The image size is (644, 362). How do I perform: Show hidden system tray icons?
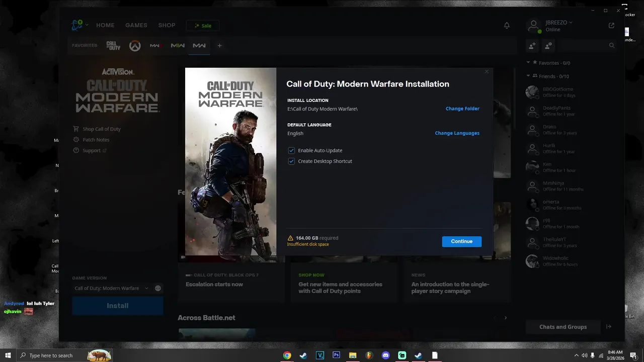pyautogui.click(x=576, y=355)
